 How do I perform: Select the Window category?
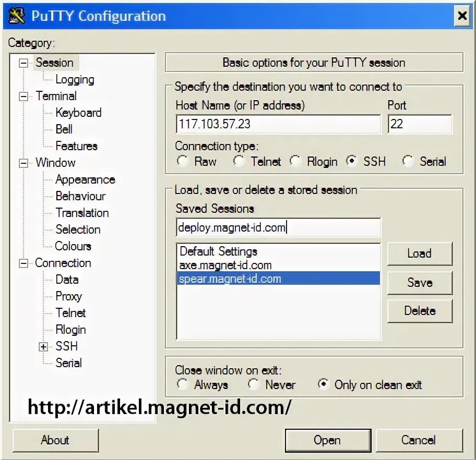tap(55, 163)
